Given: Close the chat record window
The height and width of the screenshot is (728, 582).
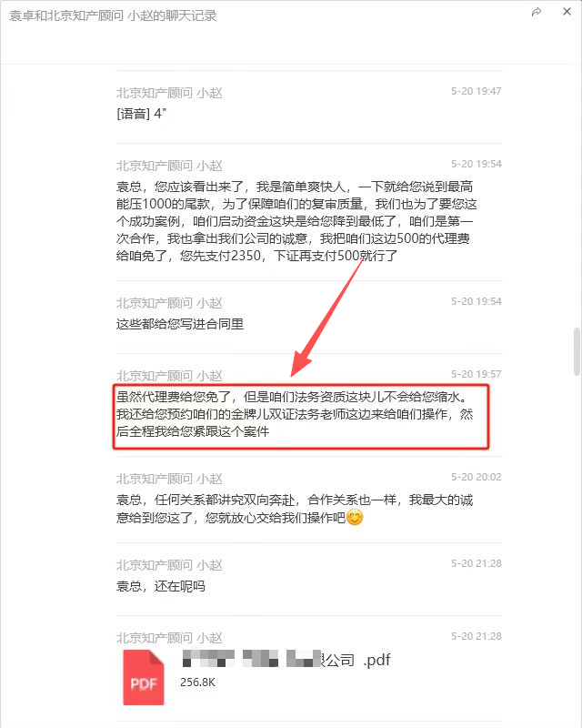Looking at the screenshot, I should click(567, 12).
